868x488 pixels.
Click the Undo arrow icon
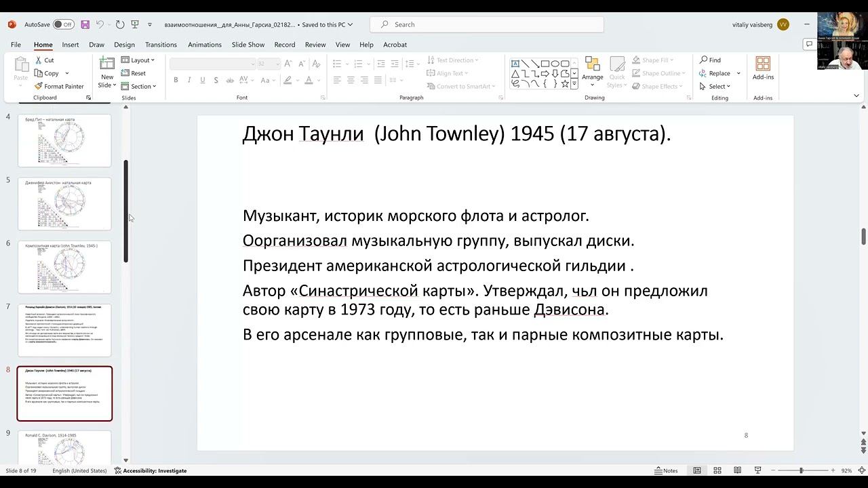click(100, 24)
